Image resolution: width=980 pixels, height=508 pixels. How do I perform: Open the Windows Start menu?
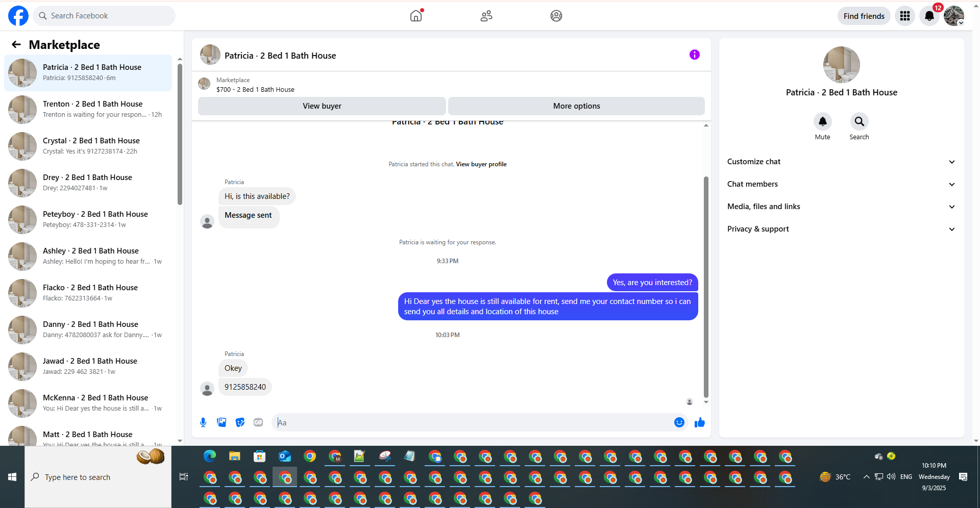click(x=12, y=477)
